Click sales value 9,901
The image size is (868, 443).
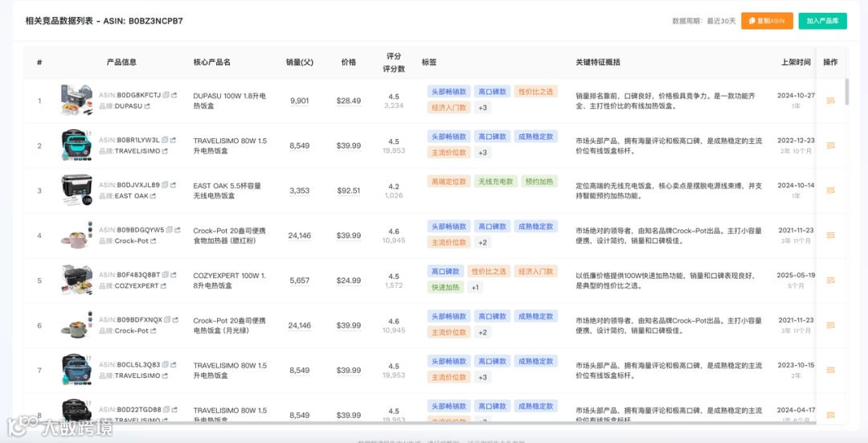click(x=300, y=100)
